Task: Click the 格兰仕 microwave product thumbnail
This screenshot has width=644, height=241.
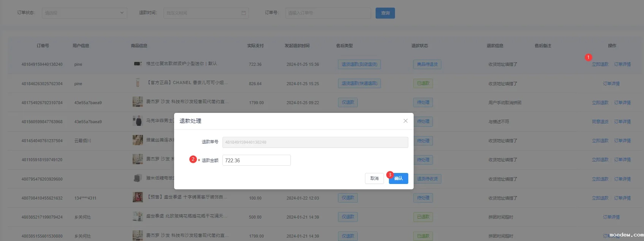Action: 138,64
